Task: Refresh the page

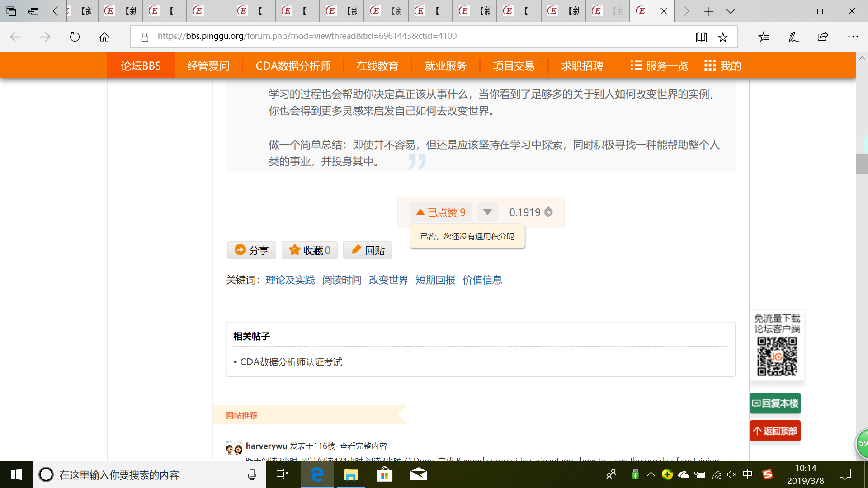Action: [x=75, y=37]
